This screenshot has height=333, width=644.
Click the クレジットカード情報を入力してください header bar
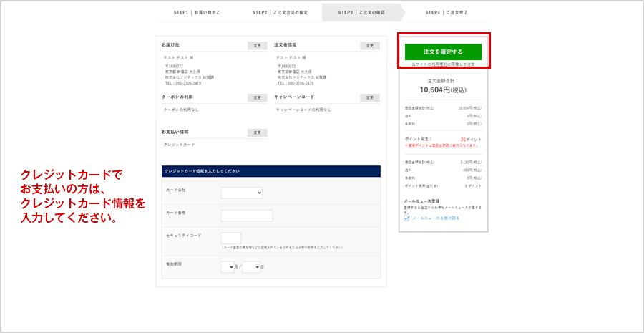pyautogui.click(x=271, y=172)
